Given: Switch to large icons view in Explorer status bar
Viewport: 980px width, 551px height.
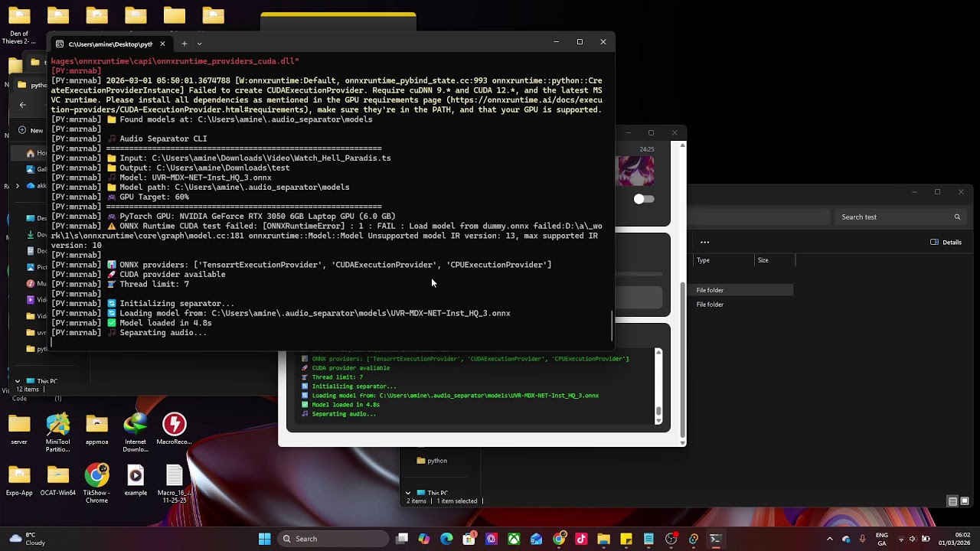Looking at the screenshot, I should pos(966,501).
